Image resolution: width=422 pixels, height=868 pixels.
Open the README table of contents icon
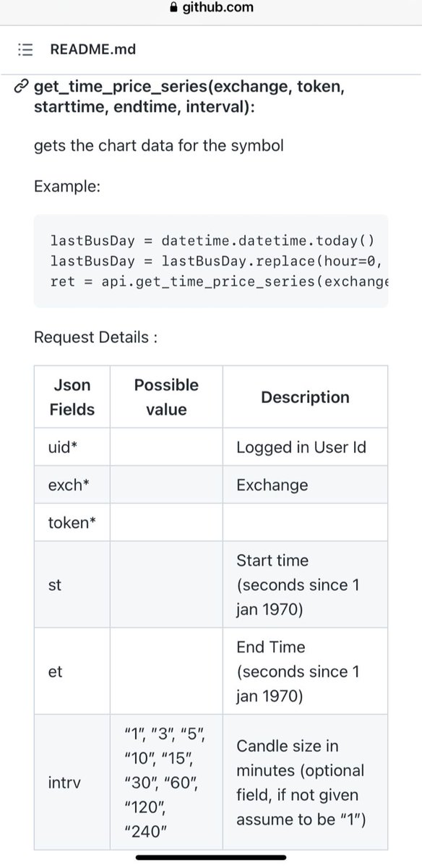[x=25, y=50]
